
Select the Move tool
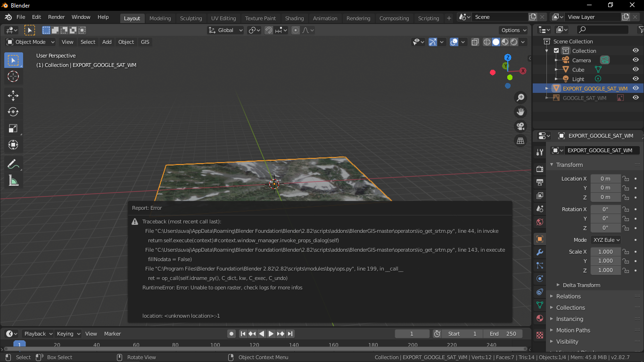tap(13, 95)
